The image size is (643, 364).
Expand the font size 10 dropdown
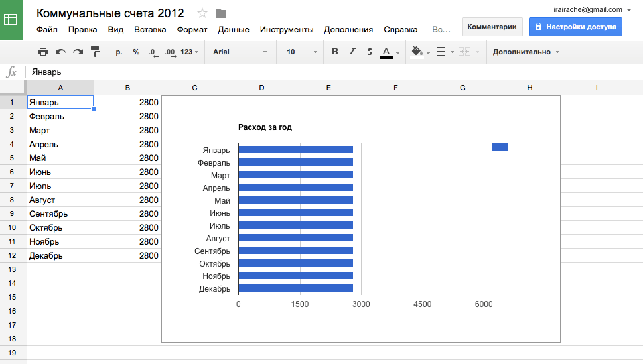tap(299, 52)
